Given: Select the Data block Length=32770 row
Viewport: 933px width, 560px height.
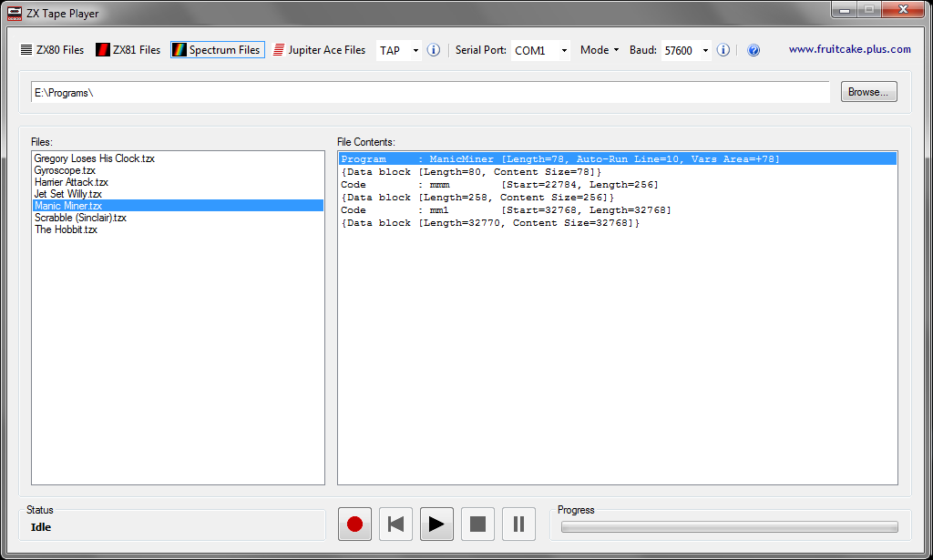Looking at the screenshot, I should click(x=618, y=223).
